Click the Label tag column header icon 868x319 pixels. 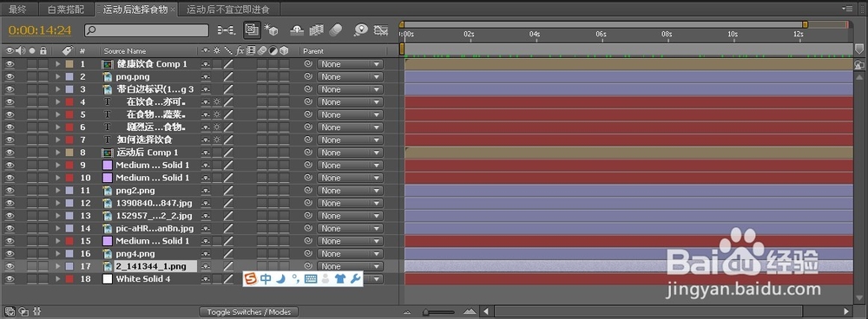68,51
